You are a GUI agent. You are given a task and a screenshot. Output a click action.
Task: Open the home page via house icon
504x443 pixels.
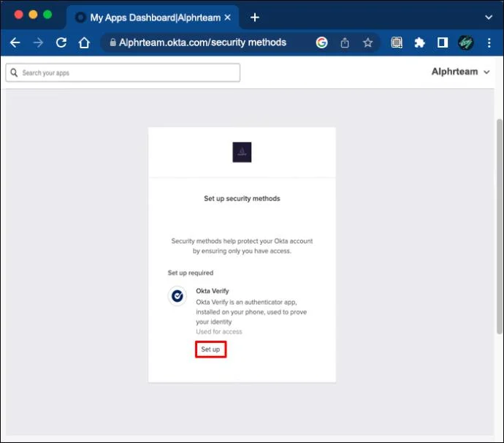[84, 42]
